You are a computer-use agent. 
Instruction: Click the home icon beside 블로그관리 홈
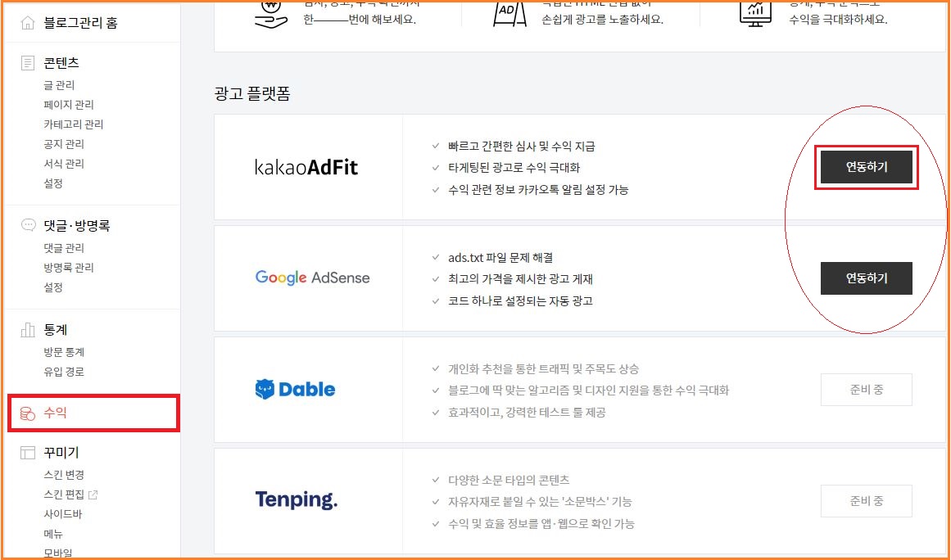tap(28, 23)
